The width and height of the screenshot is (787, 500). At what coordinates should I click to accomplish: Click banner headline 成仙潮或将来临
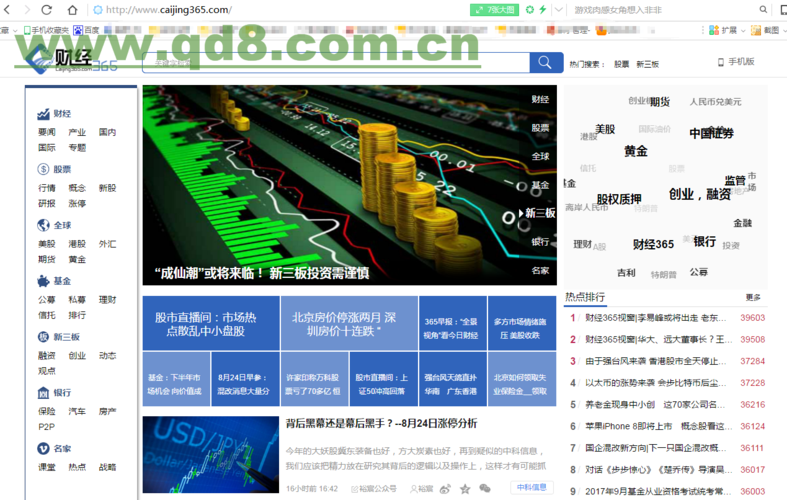[262, 273]
